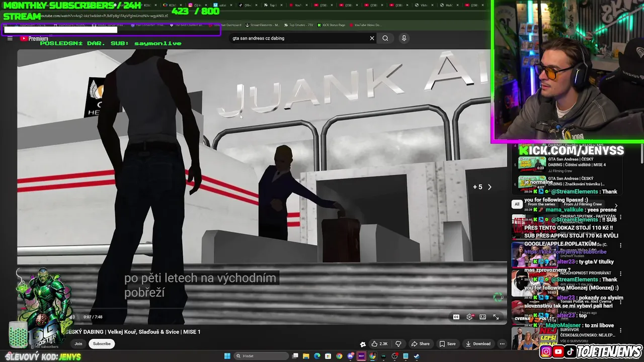
Task: Submit search with the magnifying glass button
Action: pos(385,38)
